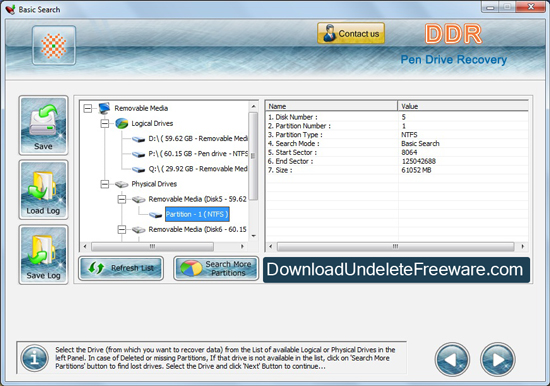Click tree panel scroll left arrow
This screenshot has height=386, width=550.
85,247
